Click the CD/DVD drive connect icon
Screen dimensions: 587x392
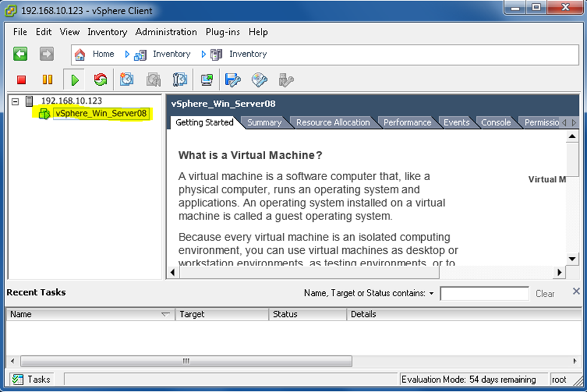260,80
